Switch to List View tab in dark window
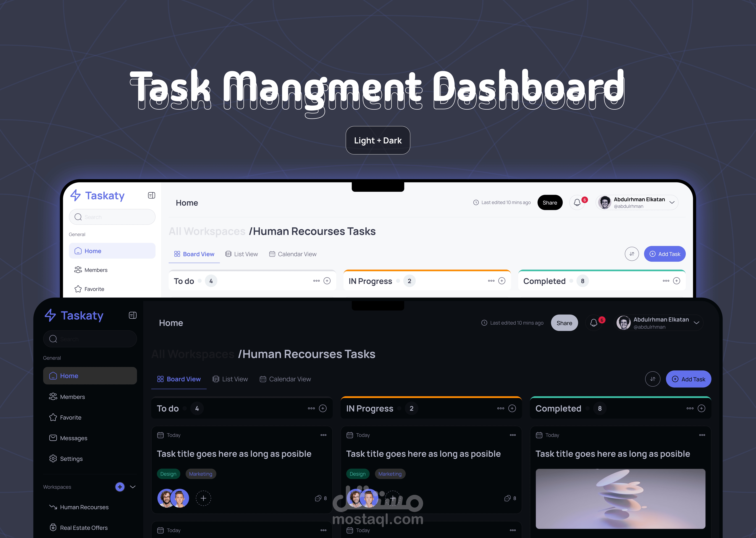The image size is (756, 538). pos(230,379)
